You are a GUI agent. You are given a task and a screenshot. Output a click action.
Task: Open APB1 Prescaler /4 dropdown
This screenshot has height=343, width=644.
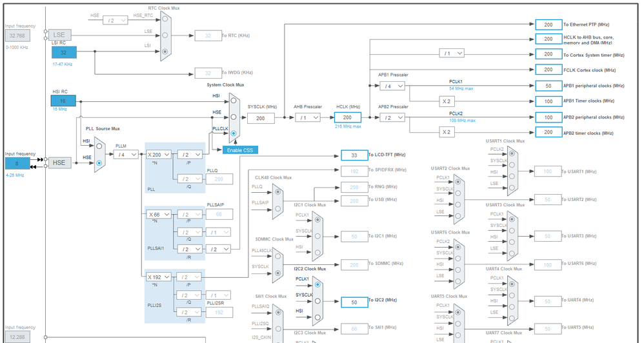[x=392, y=86]
